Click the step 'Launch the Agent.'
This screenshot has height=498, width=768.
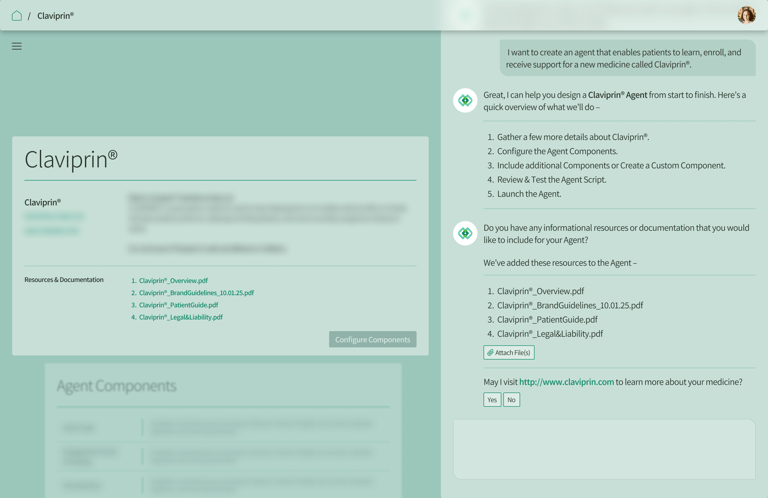(x=529, y=194)
